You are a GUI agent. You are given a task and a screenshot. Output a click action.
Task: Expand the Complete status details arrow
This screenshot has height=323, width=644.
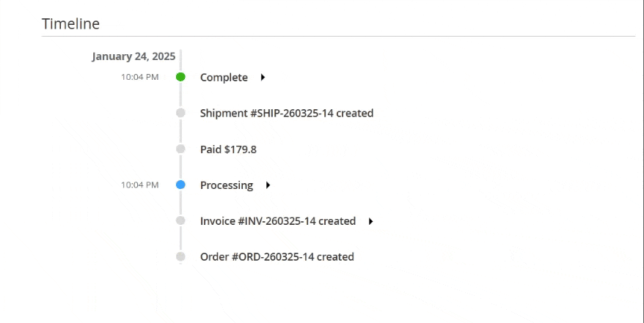(x=263, y=78)
